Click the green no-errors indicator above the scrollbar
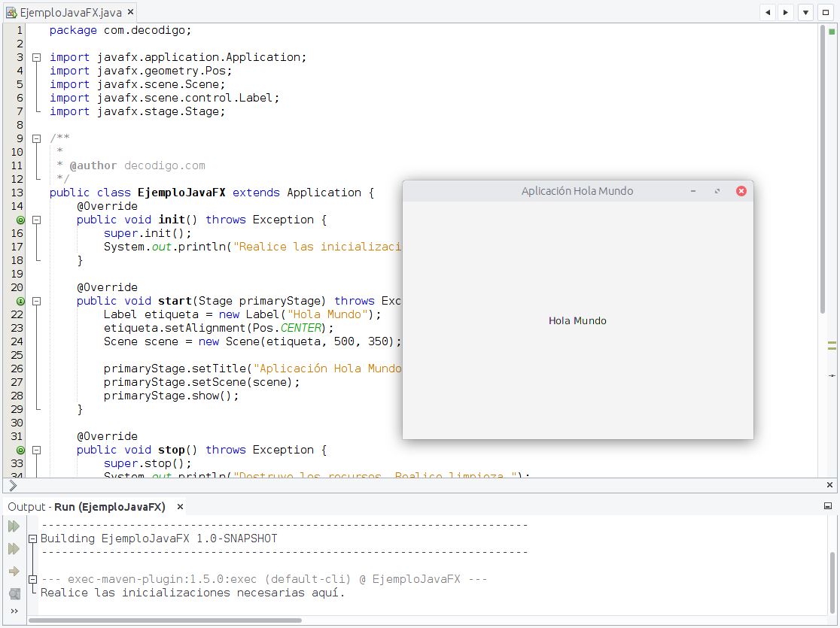This screenshot has height=628, width=840. tap(832, 32)
